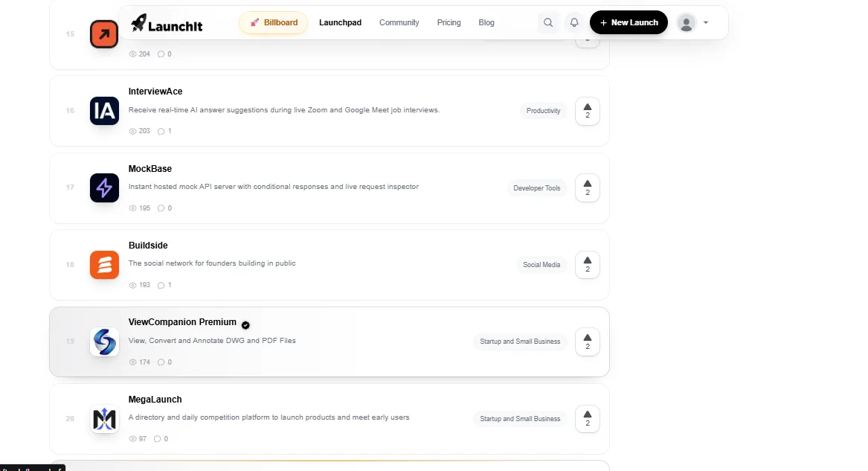868x471 pixels.
Task: Click Buildside description about founders building
Action: [x=212, y=263]
